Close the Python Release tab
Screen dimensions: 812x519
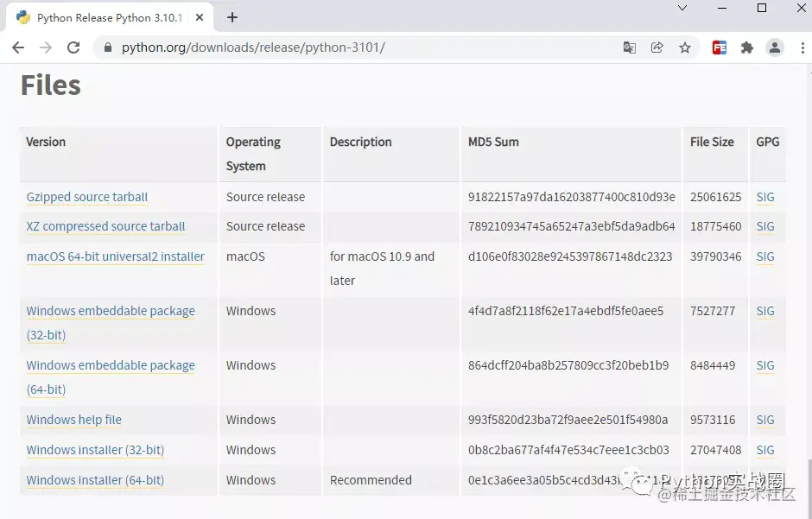pos(200,17)
